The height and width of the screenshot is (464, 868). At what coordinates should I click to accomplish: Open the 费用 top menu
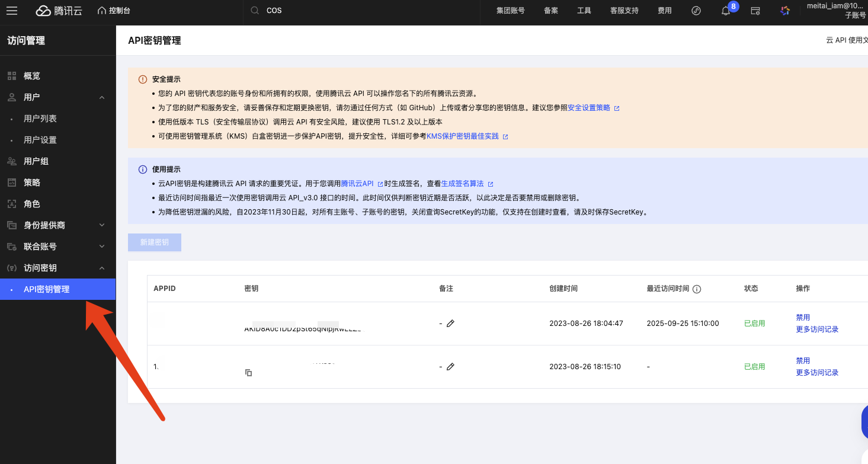pyautogui.click(x=665, y=11)
